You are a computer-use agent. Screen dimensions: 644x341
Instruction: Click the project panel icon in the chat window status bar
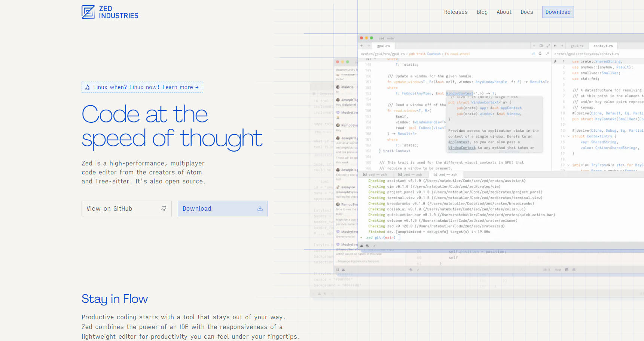tap(338, 270)
